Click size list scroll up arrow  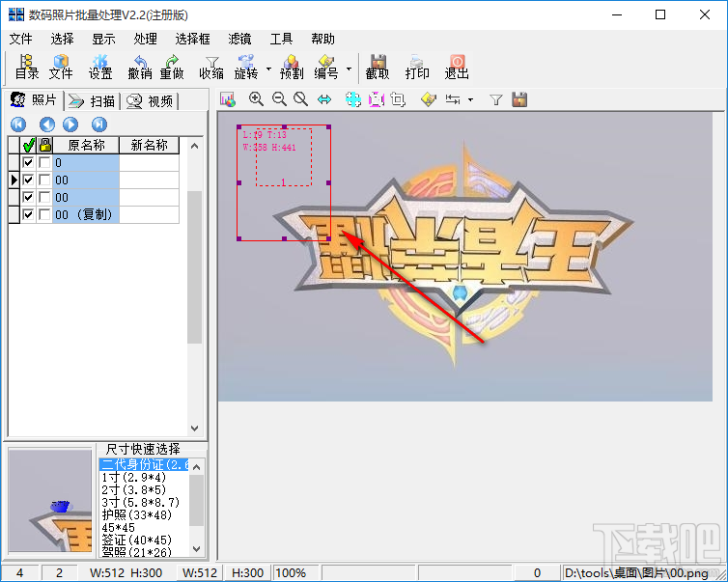[196, 467]
